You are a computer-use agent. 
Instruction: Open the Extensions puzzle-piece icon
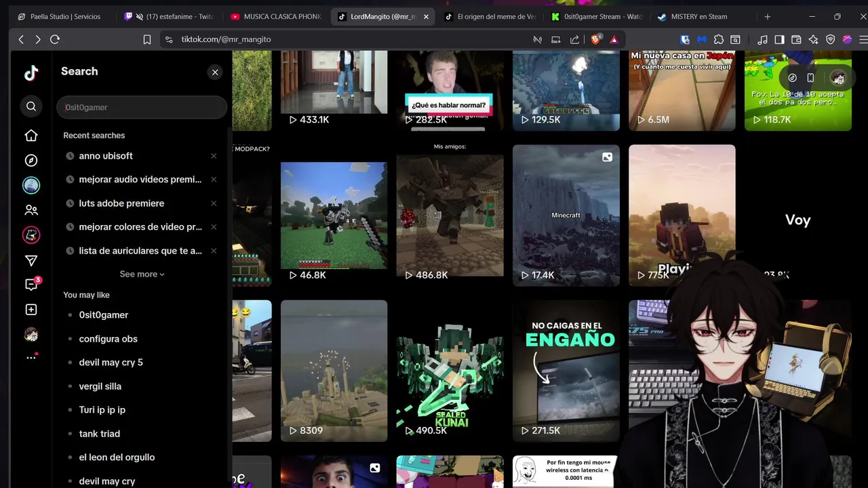tap(719, 39)
